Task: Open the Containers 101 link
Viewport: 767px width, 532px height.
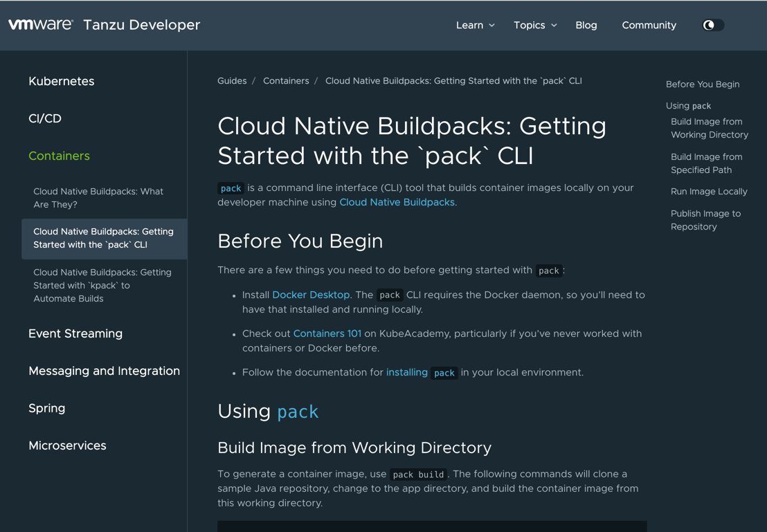Action: 327,333
